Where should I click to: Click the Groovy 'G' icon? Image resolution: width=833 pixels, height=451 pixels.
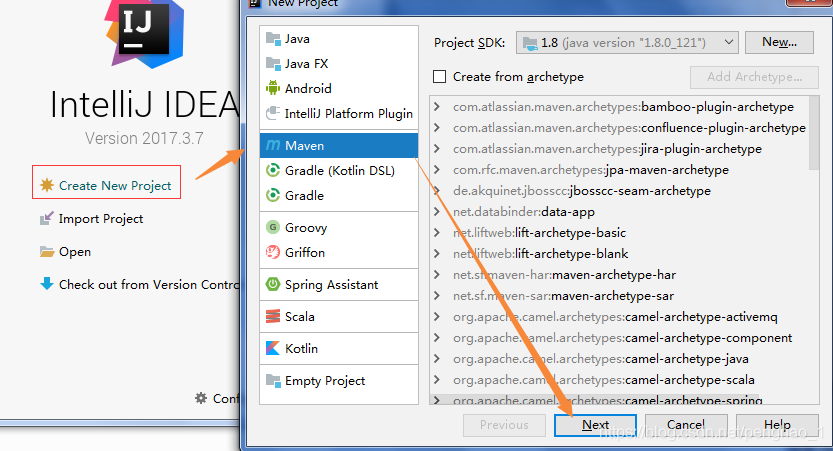[273, 227]
